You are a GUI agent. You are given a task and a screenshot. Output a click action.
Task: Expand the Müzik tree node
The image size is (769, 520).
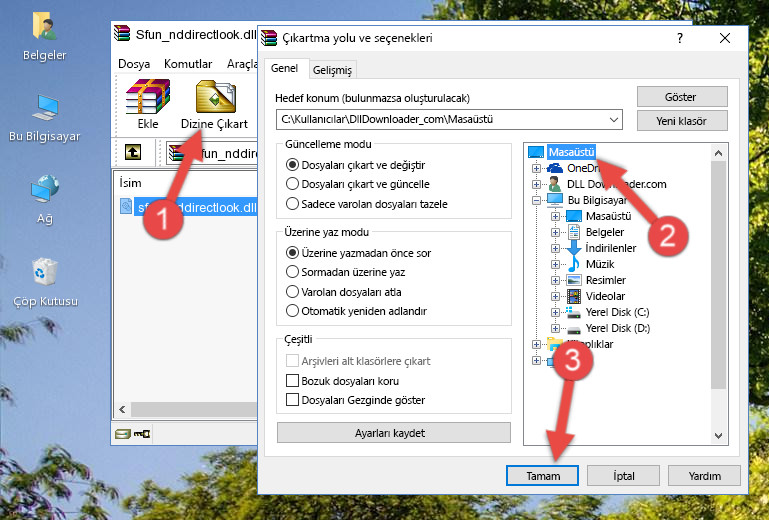(555, 264)
